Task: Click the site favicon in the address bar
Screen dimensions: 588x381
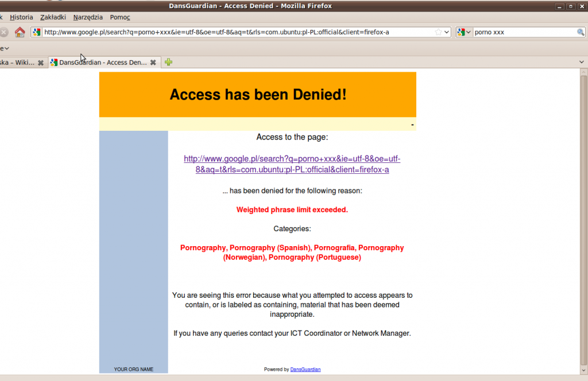Action: coord(37,32)
